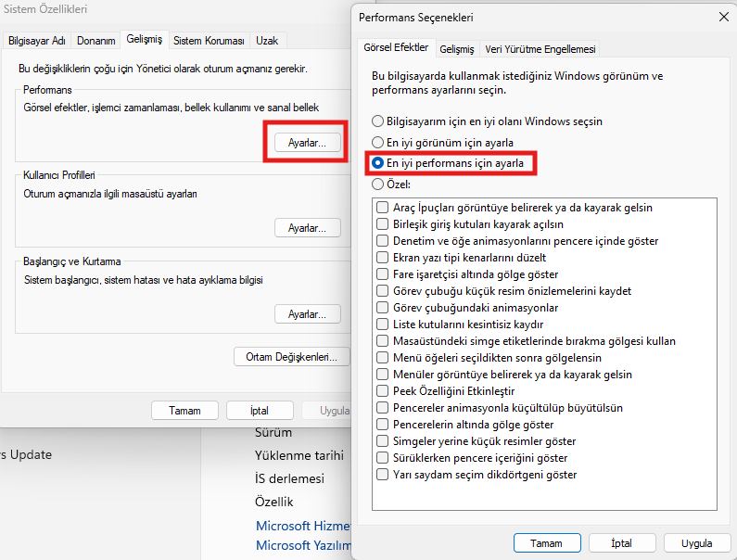737x560 pixels.
Task: Check 'Görev çubuğundaki animasyonlar' box
Action: tap(383, 308)
